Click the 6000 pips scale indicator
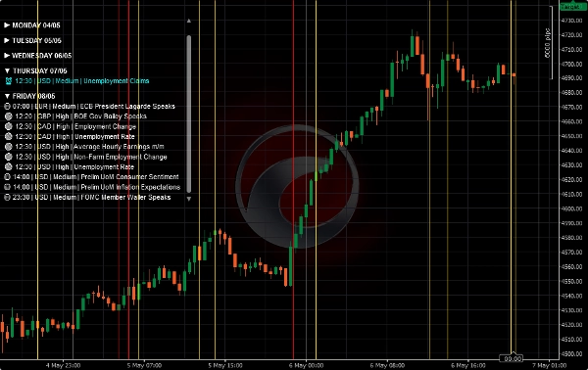This screenshot has height=370, width=588. tap(548, 43)
